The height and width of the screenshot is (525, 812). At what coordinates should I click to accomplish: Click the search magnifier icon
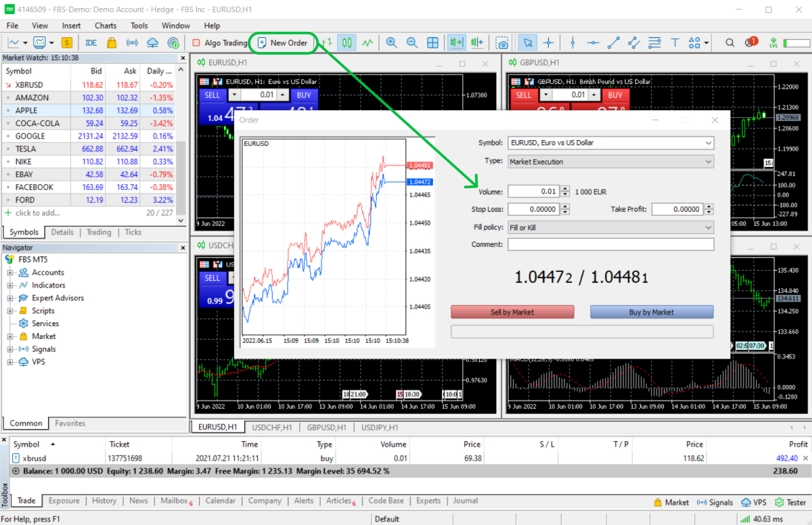point(729,43)
